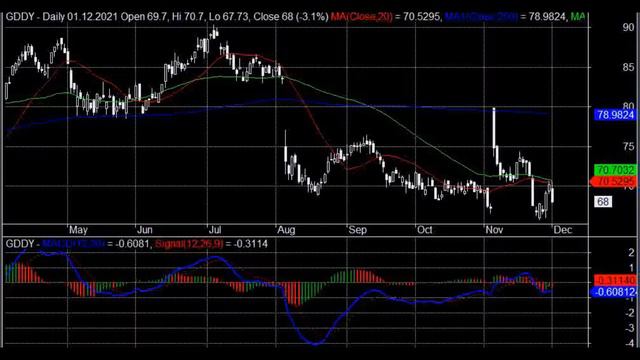Screen dimensions: 640x360
Task: Click the "Hi 70.7" value in header
Action: [188, 17]
